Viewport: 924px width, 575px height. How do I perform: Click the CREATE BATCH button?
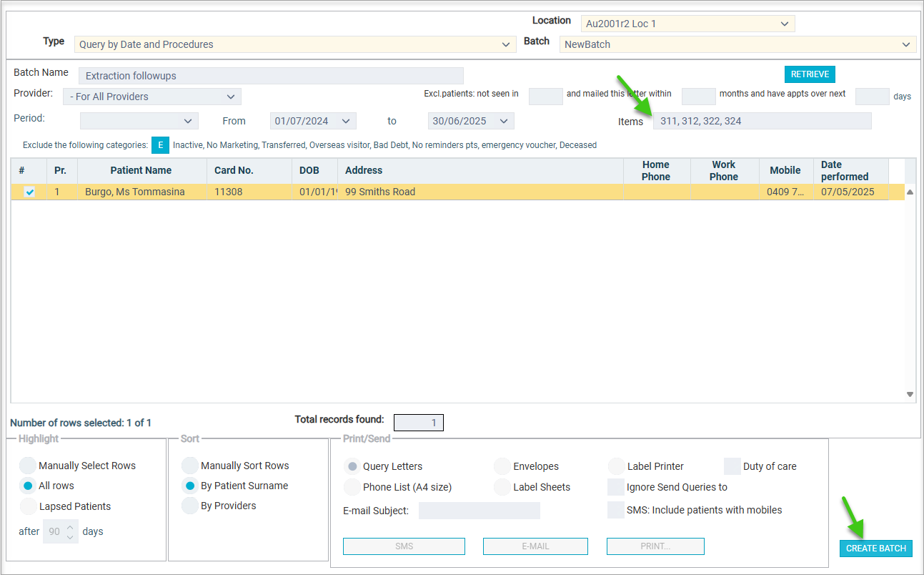pyautogui.click(x=876, y=549)
